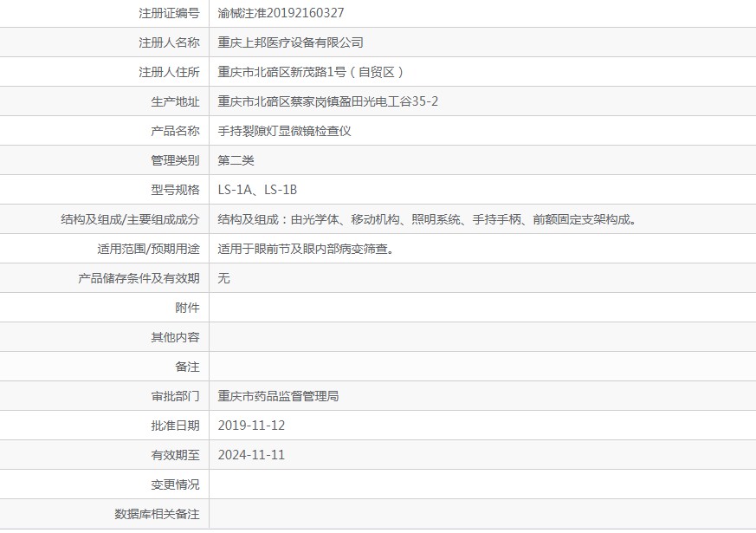Select the product name 手持裂隙灯显微镜检查仪
Viewport: 756px width, 533px height.
(x=284, y=131)
